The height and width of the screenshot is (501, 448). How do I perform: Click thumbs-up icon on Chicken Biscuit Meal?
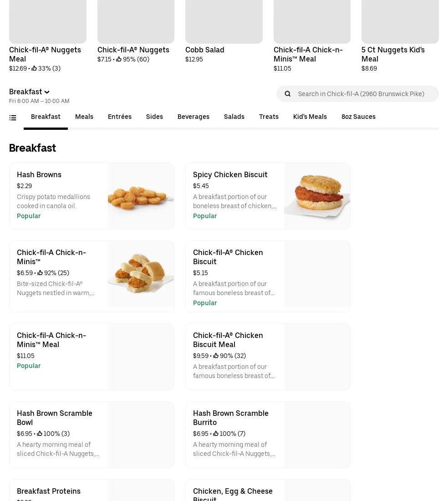[x=216, y=356]
